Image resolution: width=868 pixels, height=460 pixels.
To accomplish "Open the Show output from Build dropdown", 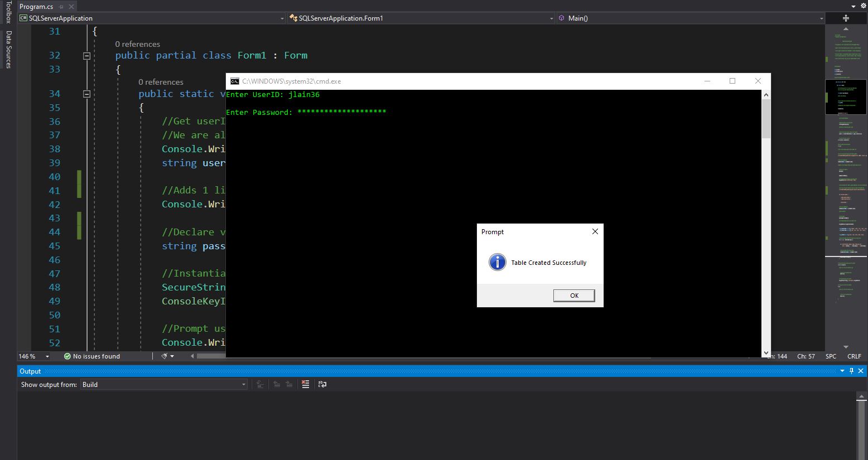I will click(164, 385).
